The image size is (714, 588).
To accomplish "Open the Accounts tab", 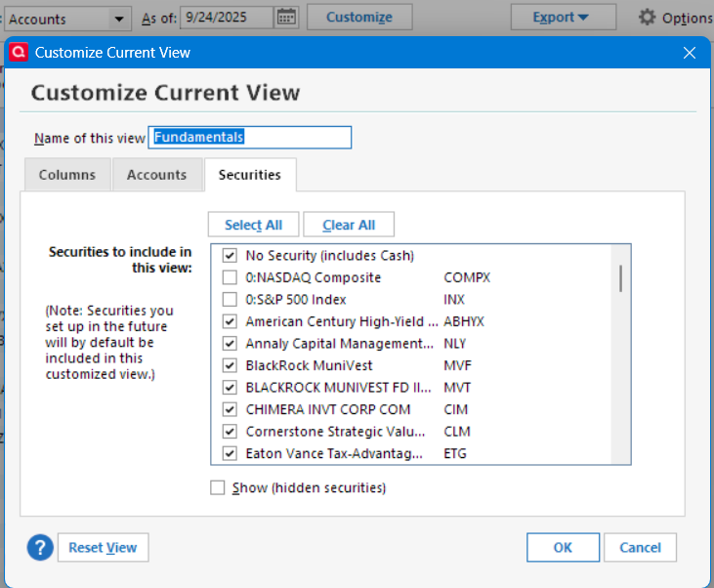I will [156, 175].
